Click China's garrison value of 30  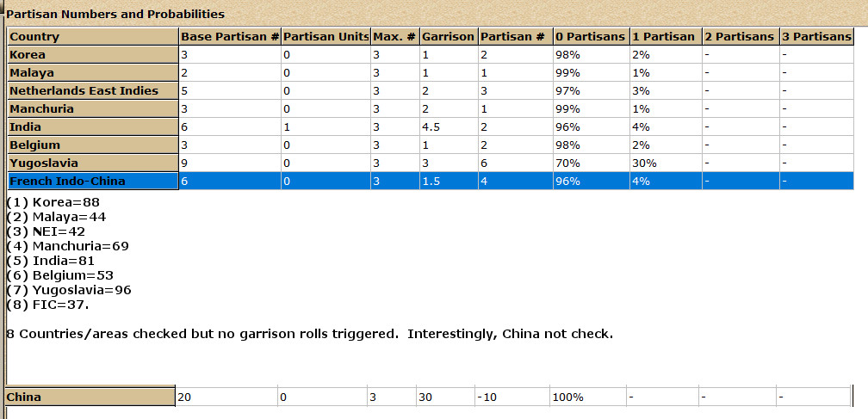[446, 397]
